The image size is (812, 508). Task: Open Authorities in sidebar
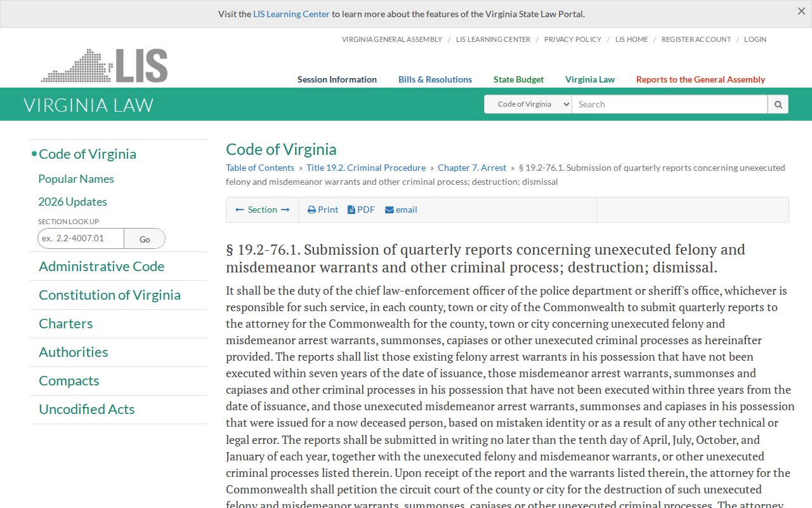tap(74, 352)
